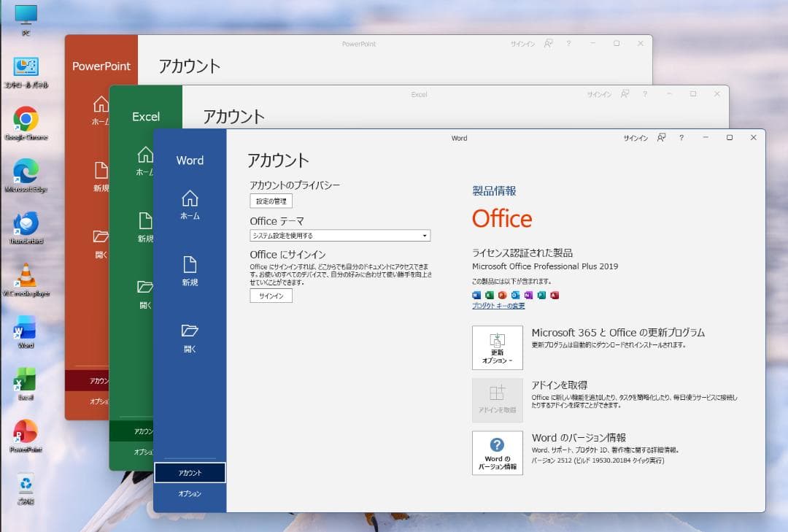Launch Thunderbird from desktop
Image resolution: width=788 pixels, height=532 pixels.
point(26,228)
